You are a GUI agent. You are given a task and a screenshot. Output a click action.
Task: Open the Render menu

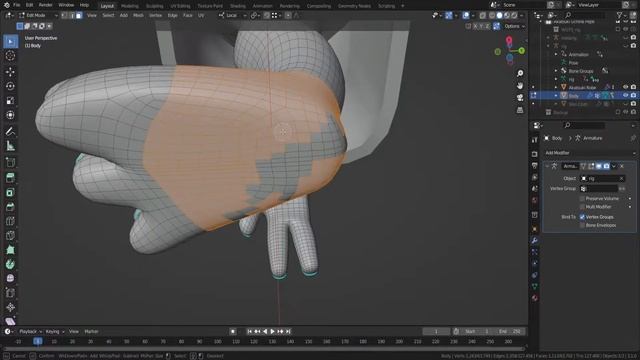[x=45, y=5]
